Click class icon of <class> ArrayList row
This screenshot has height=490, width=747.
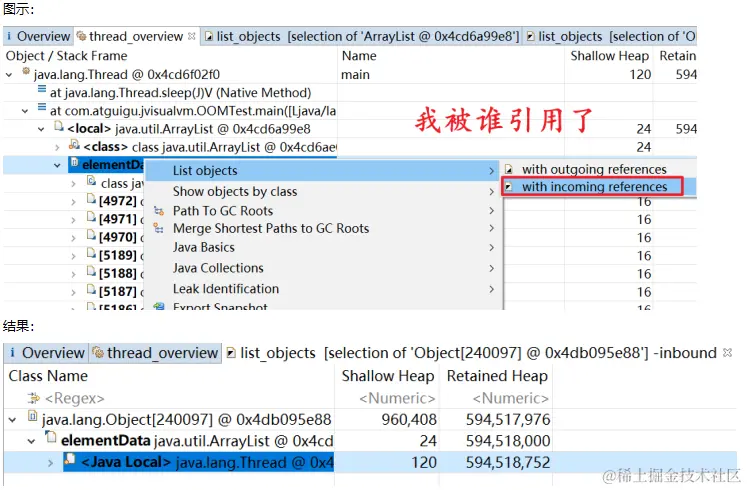click(x=74, y=144)
